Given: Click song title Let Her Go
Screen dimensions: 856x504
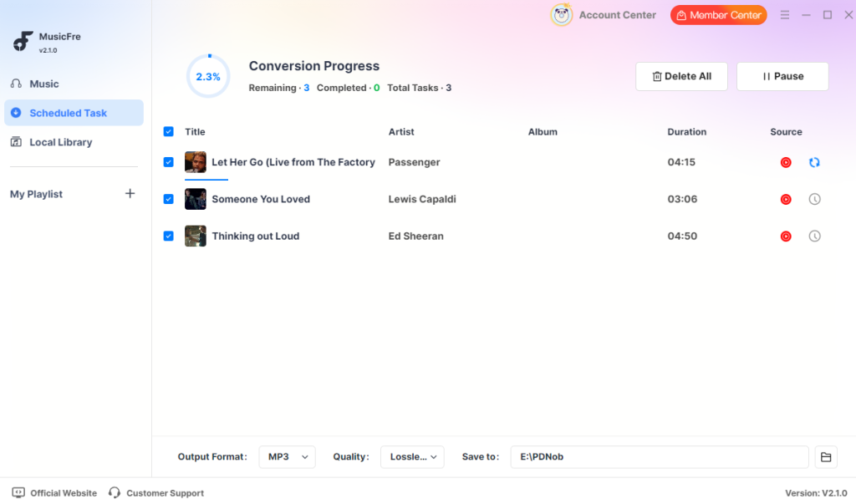Looking at the screenshot, I should 293,162.
